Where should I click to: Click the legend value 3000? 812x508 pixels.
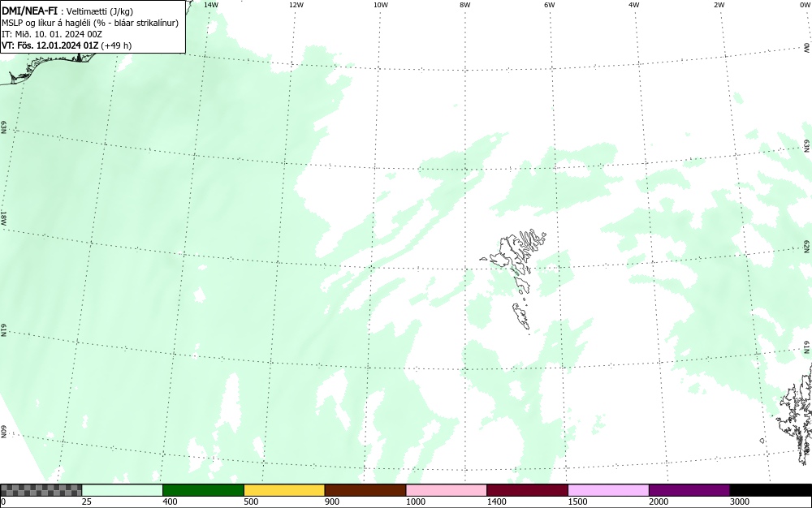click(x=740, y=502)
